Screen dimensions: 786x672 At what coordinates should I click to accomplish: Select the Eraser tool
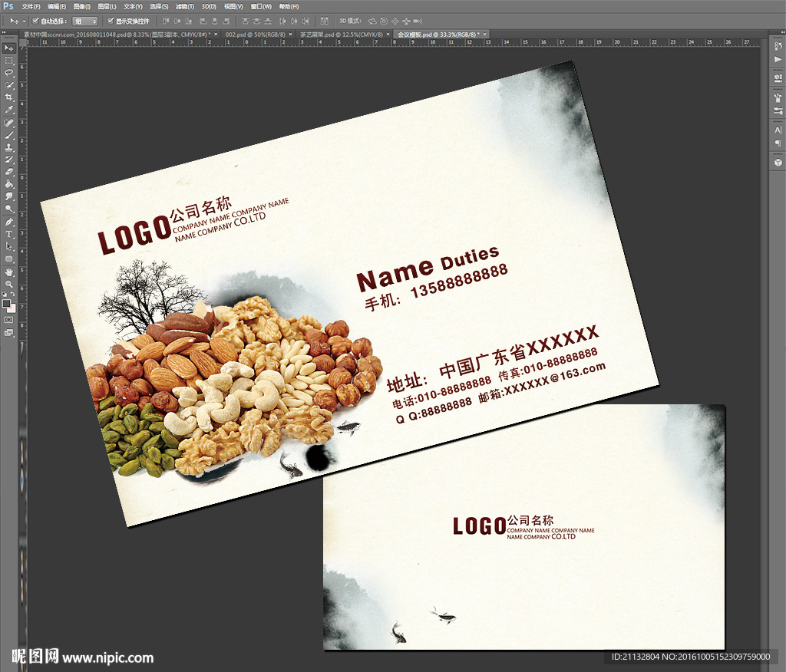coord(9,172)
